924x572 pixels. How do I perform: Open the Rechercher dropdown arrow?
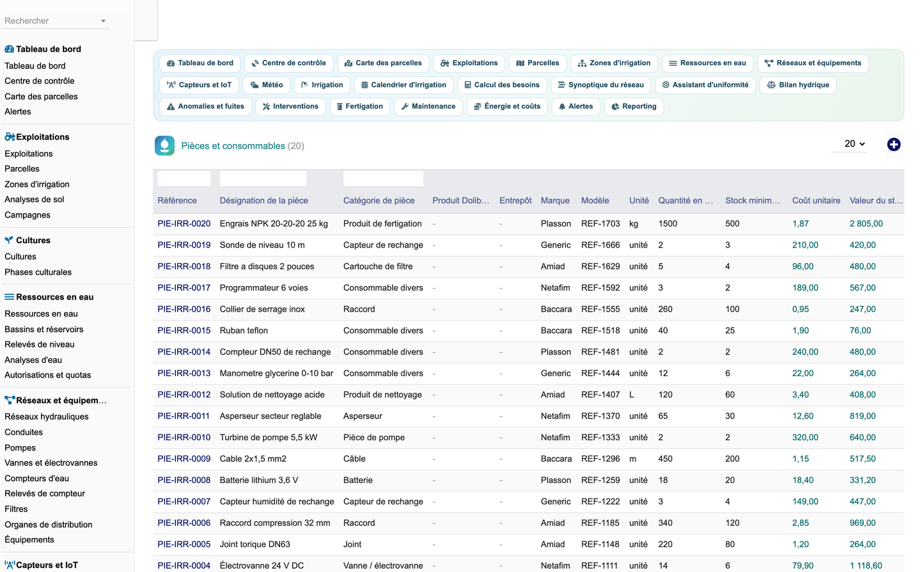(x=103, y=21)
